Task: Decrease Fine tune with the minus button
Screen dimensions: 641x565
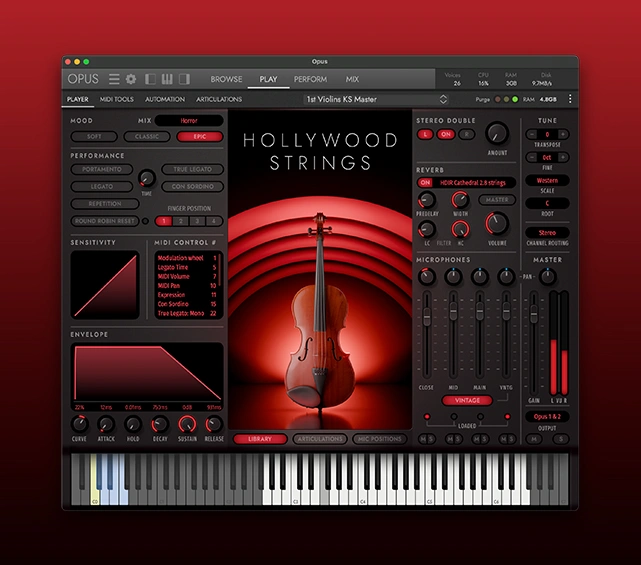Action: pos(531,157)
